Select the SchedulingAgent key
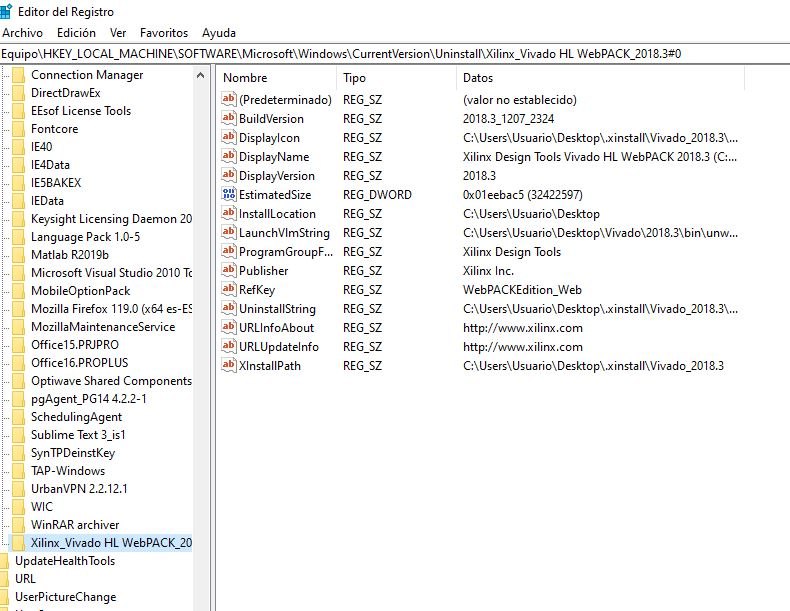The image size is (790, 611). pos(76,417)
